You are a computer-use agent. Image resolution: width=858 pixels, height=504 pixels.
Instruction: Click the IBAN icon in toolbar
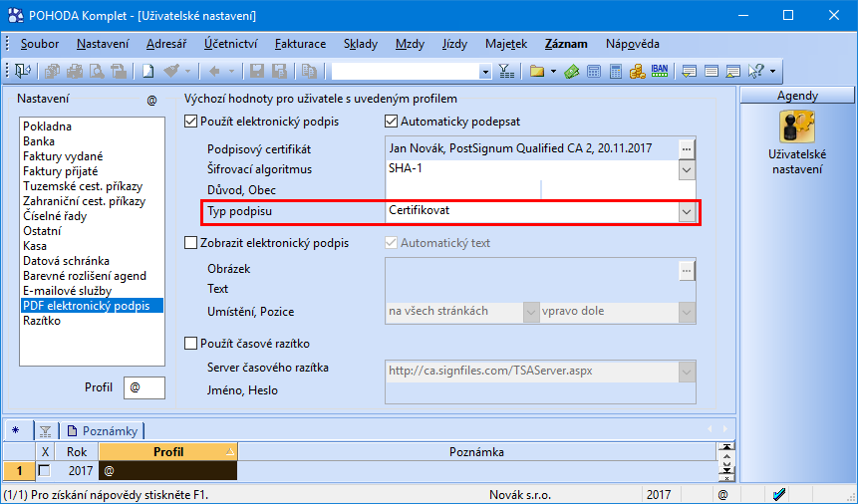click(660, 71)
